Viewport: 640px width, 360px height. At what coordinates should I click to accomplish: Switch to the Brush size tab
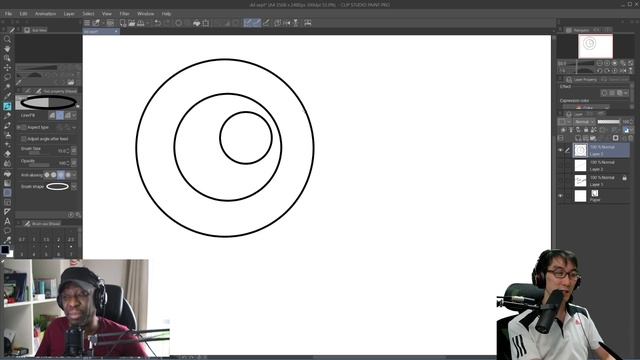[x=42, y=224]
